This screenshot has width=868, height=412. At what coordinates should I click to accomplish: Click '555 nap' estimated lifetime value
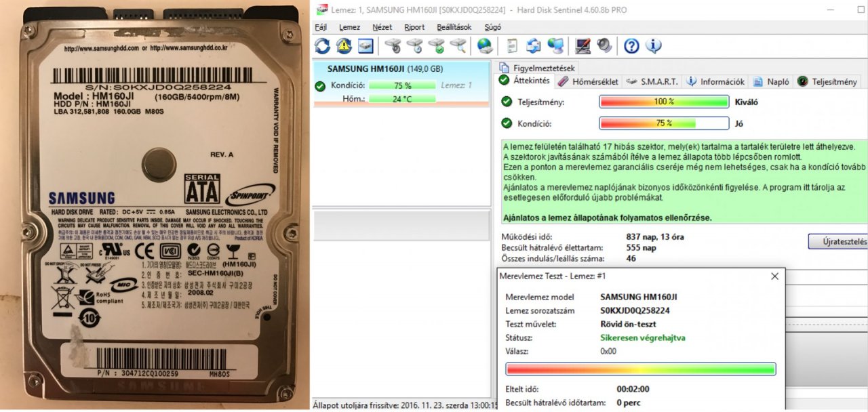[x=642, y=248]
